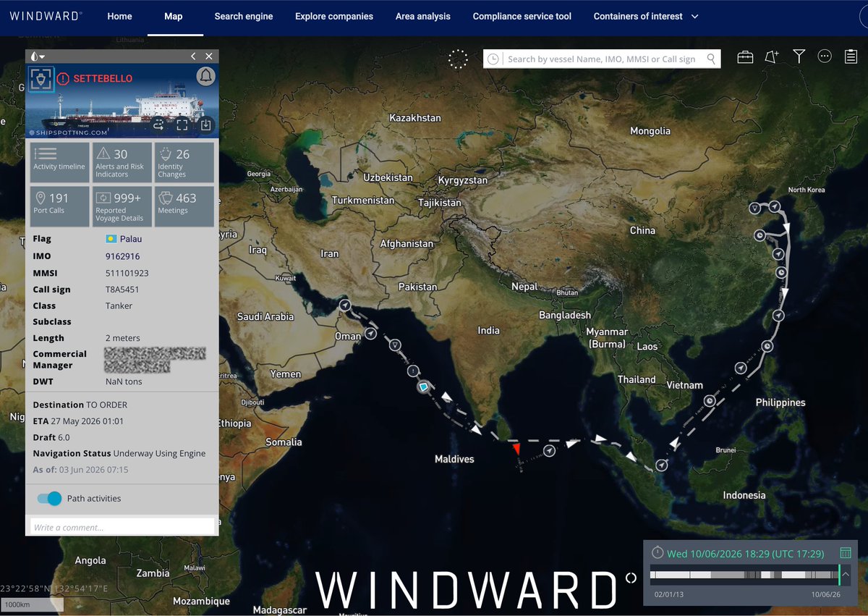The height and width of the screenshot is (616, 868).
Task: Open the map layer droplet dropdown
Action: 38,56
